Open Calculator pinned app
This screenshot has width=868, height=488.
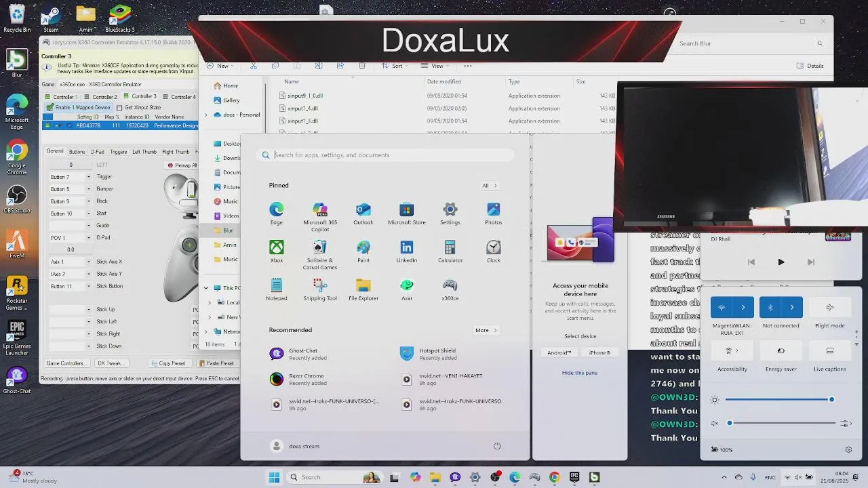pyautogui.click(x=450, y=251)
